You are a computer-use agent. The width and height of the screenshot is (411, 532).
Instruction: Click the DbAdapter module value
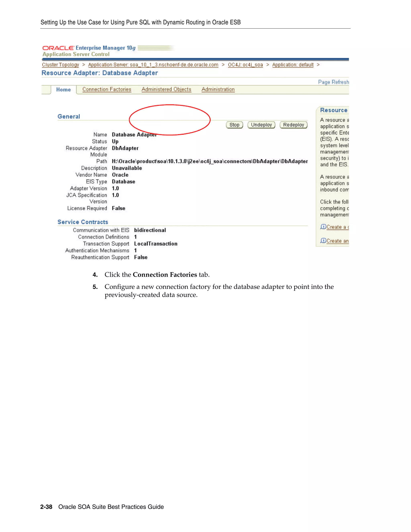click(x=125, y=148)
